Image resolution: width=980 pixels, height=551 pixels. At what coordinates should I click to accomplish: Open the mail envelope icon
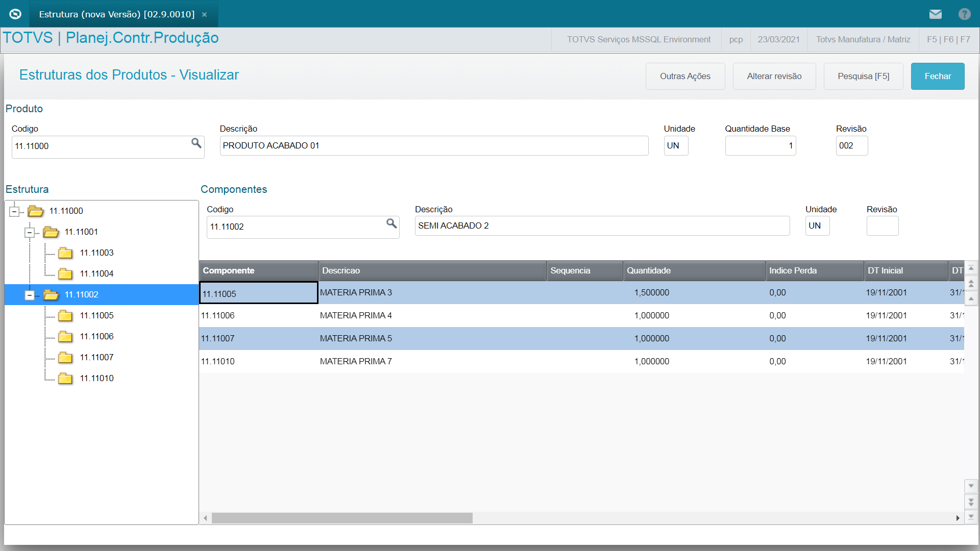click(935, 14)
